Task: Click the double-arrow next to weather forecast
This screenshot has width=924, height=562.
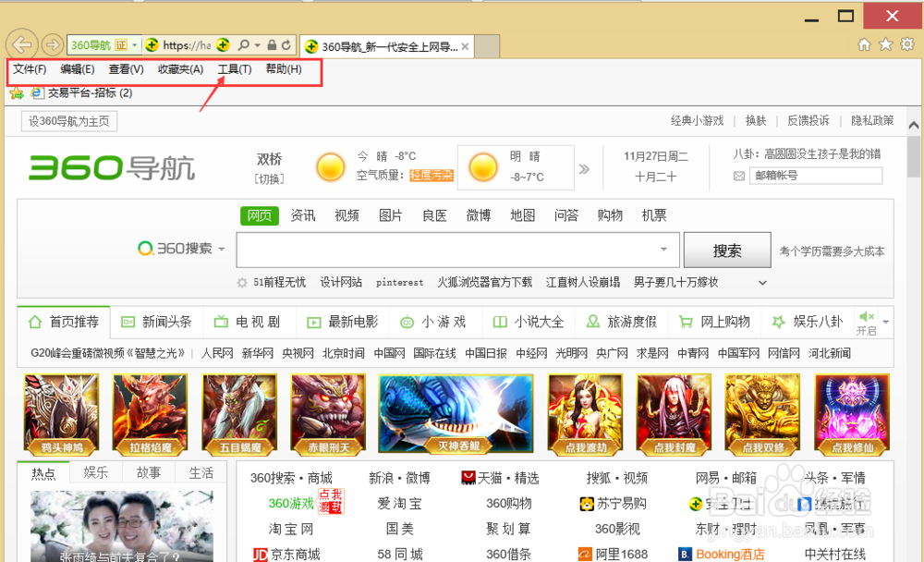Action: tap(584, 169)
